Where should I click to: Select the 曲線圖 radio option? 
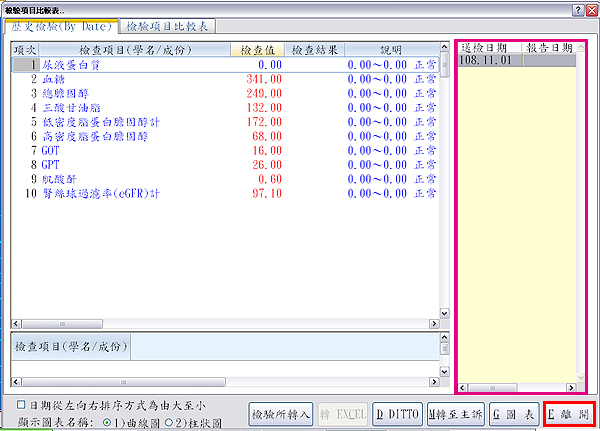coord(110,421)
